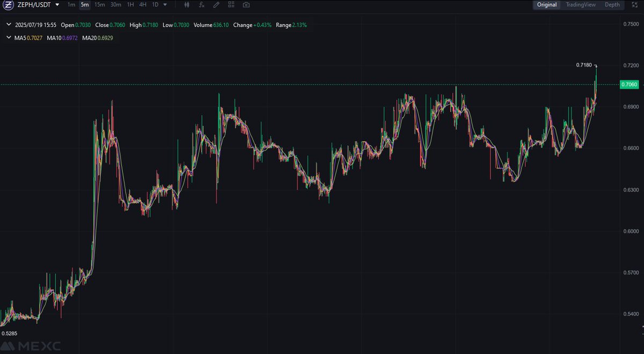Select the 1m timeframe
Image resolution: width=644 pixels, height=354 pixels.
tap(71, 5)
